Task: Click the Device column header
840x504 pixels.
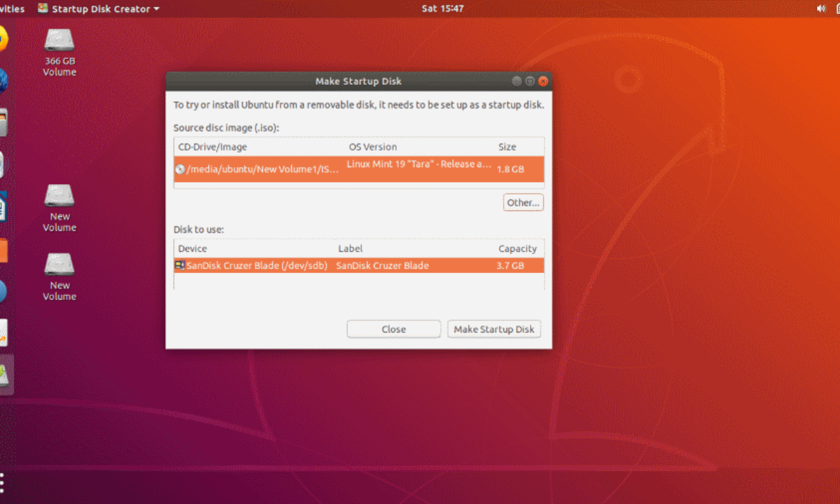Action: click(x=192, y=248)
